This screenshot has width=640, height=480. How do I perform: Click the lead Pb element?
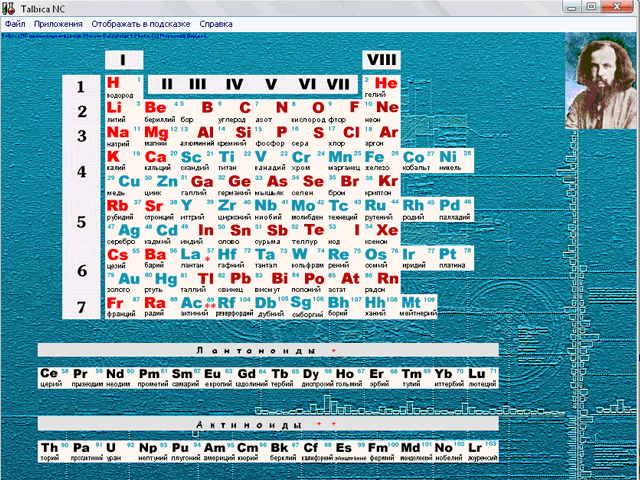235,282
